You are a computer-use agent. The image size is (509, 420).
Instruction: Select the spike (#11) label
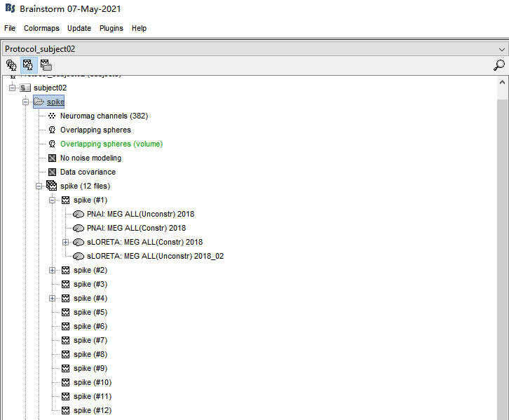(x=93, y=396)
